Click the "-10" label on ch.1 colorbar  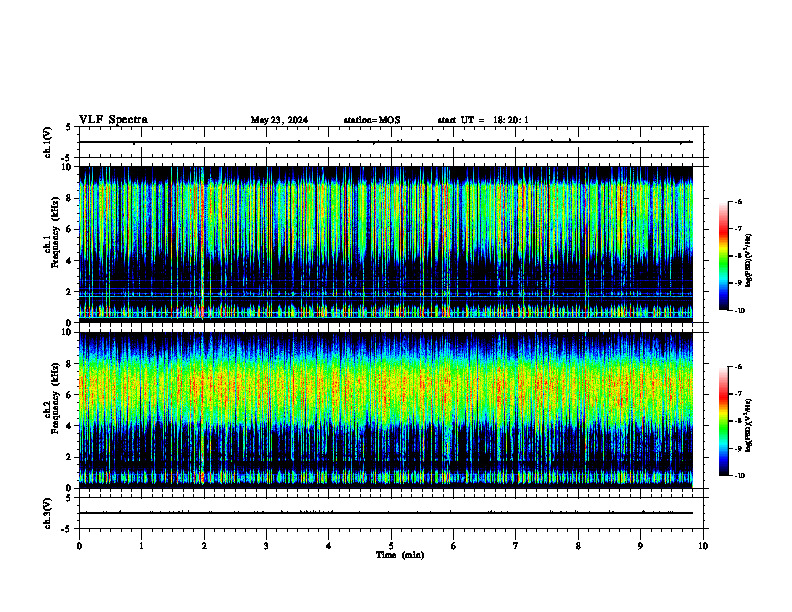coord(739,311)
